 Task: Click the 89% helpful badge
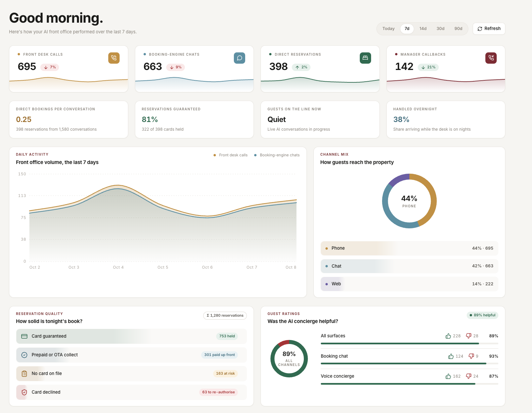point(482,315)
